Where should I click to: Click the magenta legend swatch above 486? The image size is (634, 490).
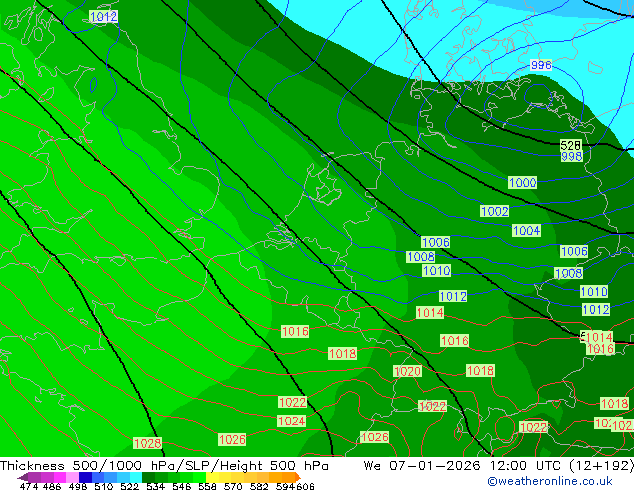pos(60,477)
